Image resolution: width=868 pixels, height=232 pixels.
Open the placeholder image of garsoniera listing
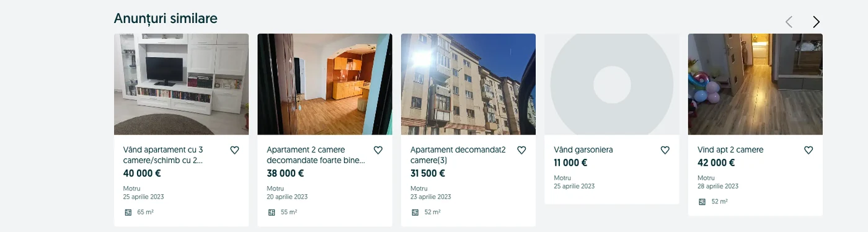tap(612, 84)
